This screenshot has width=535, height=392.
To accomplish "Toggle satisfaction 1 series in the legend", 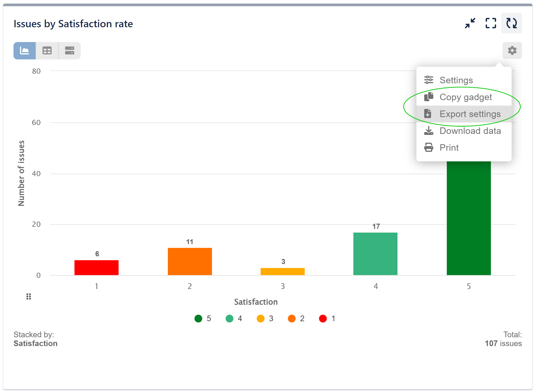I will point(323,319).
